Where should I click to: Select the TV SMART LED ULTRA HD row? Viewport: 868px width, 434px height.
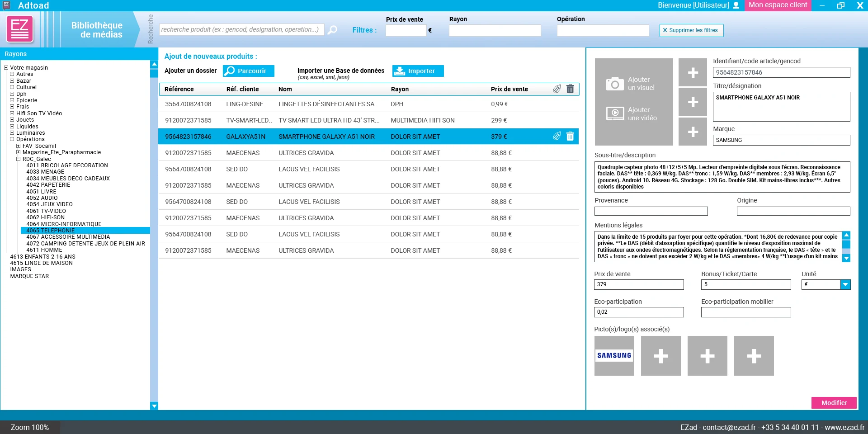(369, 120)
